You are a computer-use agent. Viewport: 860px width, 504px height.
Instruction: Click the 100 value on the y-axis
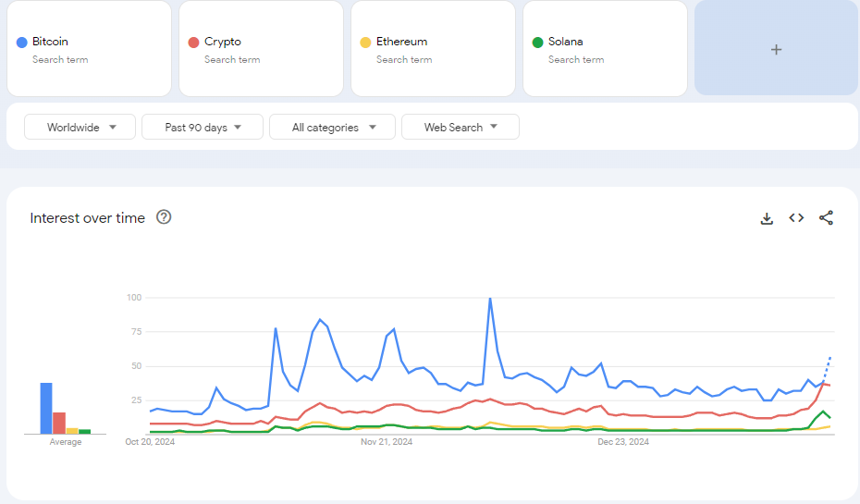[134, 297]
